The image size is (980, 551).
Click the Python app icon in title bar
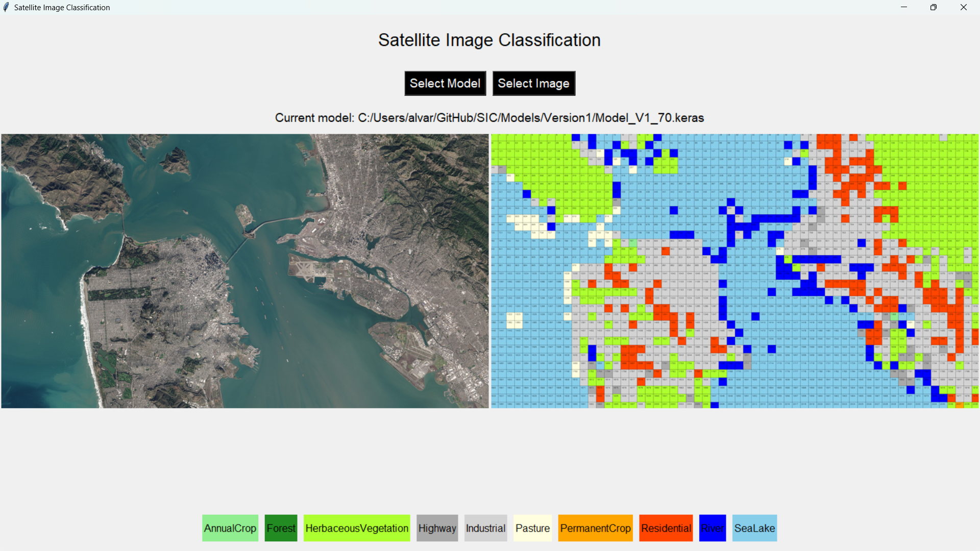coord(6,7)
